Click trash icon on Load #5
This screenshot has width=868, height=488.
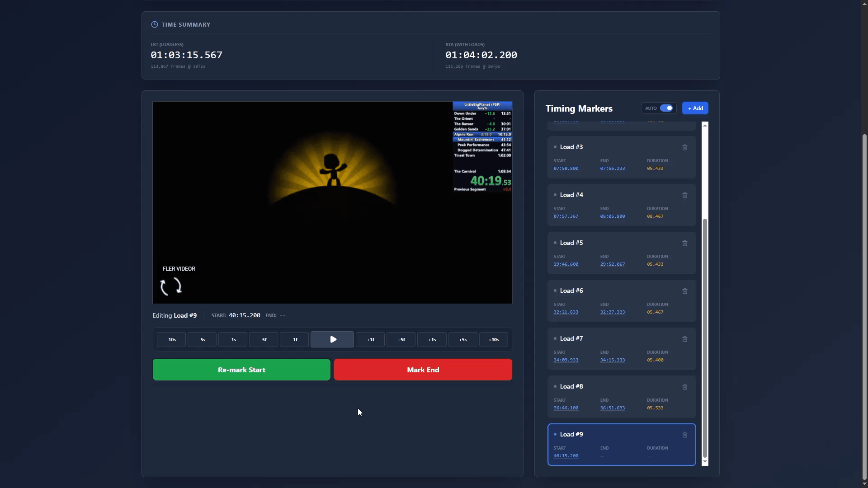click(x=685, y=243)
